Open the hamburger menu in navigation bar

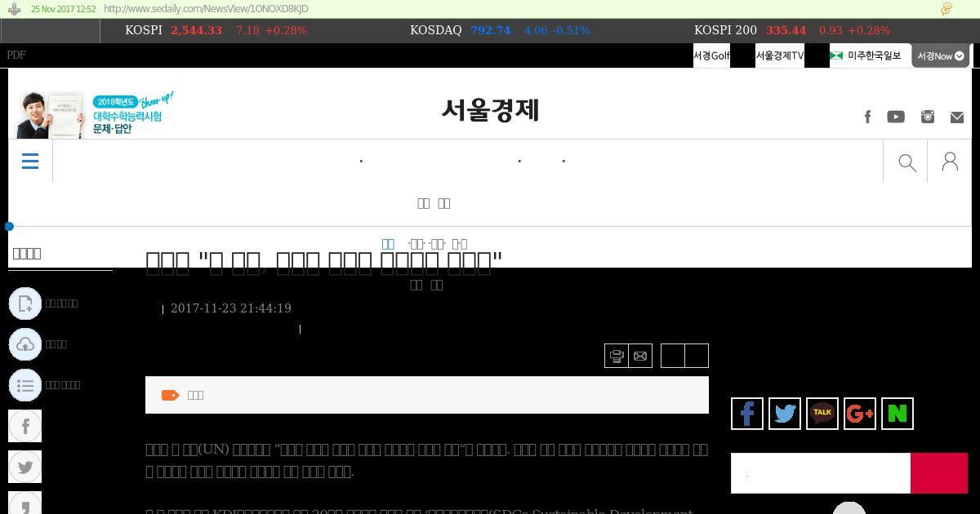coord(30,162)
